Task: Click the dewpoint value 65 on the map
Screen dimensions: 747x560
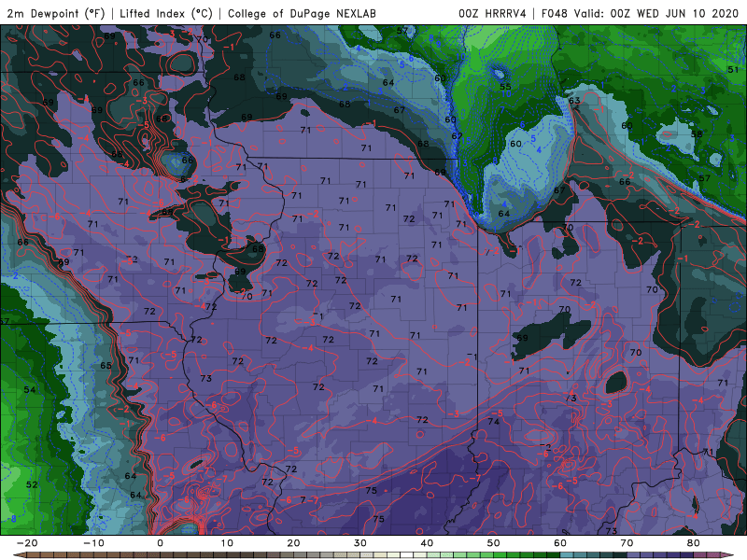Action: pyautogui.click(x=106, y=365)
